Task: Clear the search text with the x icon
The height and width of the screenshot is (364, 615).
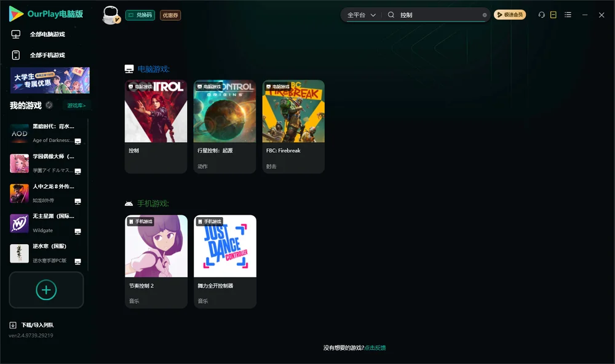Action: (x=485, y=15)
